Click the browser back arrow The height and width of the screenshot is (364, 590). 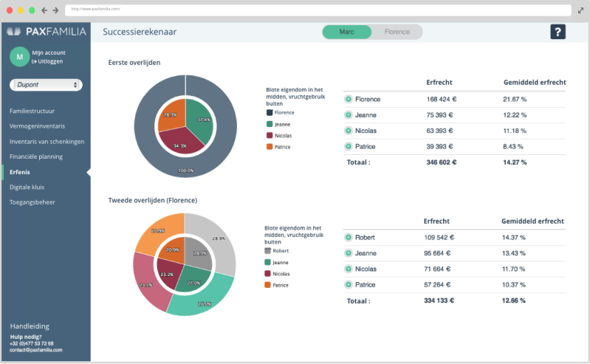[44, 10]
